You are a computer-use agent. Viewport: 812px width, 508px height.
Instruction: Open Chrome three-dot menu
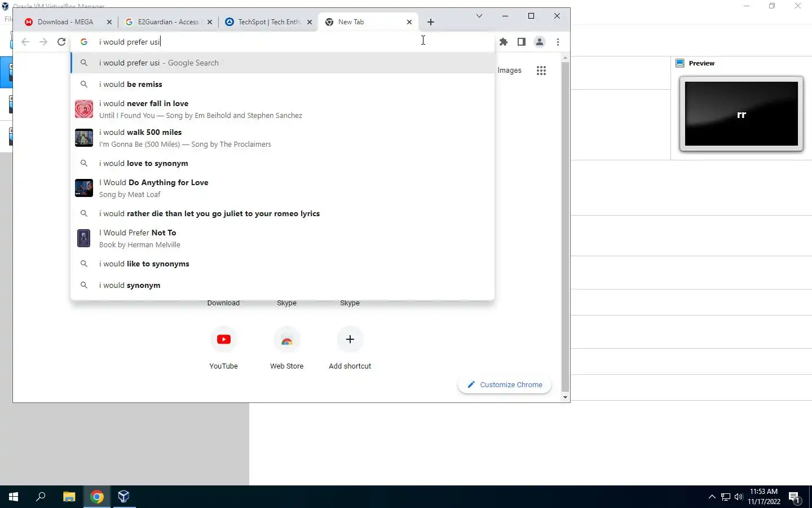tap(558, 42)
